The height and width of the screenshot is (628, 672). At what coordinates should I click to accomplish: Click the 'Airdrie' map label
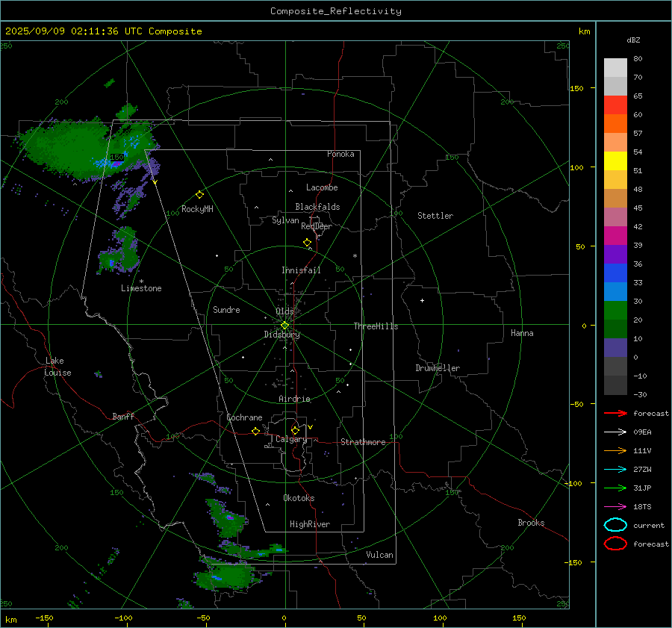click(294, 399)
